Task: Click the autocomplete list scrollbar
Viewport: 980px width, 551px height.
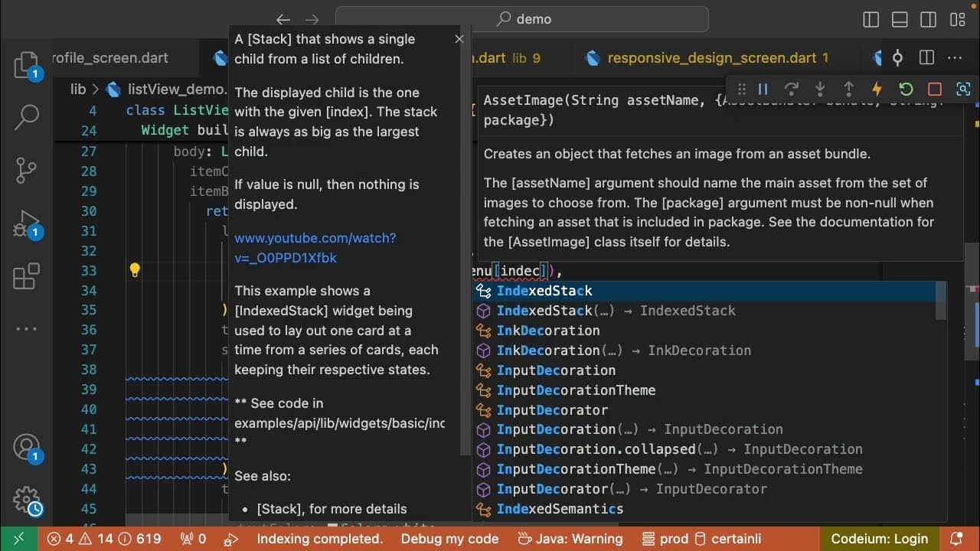Action: coord(942,302)
